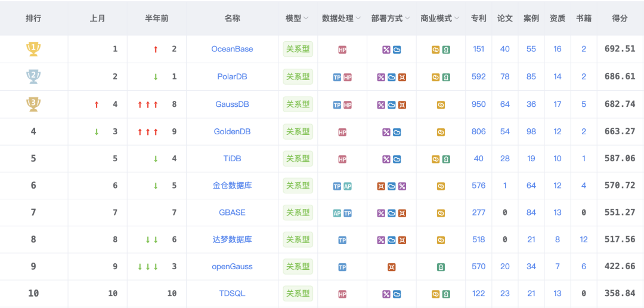Click the gold first-place trophy icon
Image resolution: width=644 pixels, height=308 pixels.
coord(33,49)
